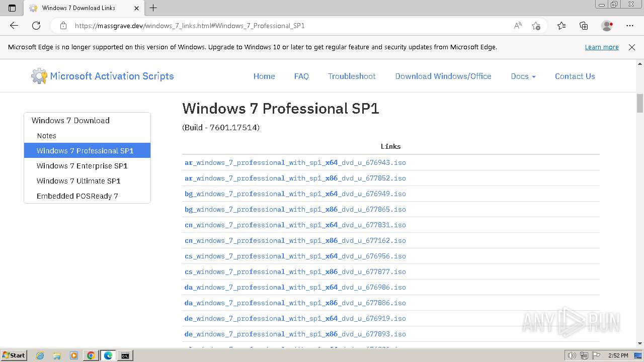Switch to Edge taskbar button

(108, 355)
